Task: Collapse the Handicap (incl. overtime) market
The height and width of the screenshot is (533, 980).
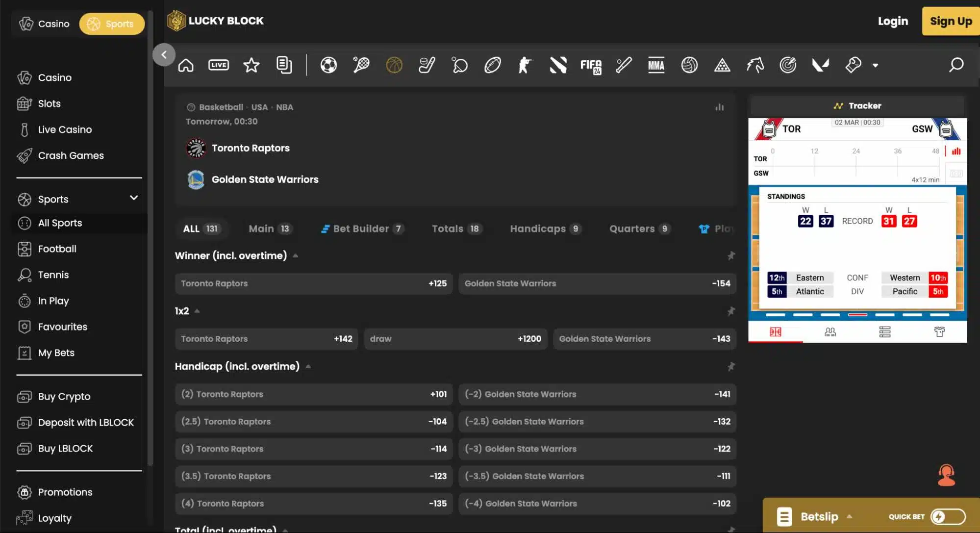Action: [308, 366]
